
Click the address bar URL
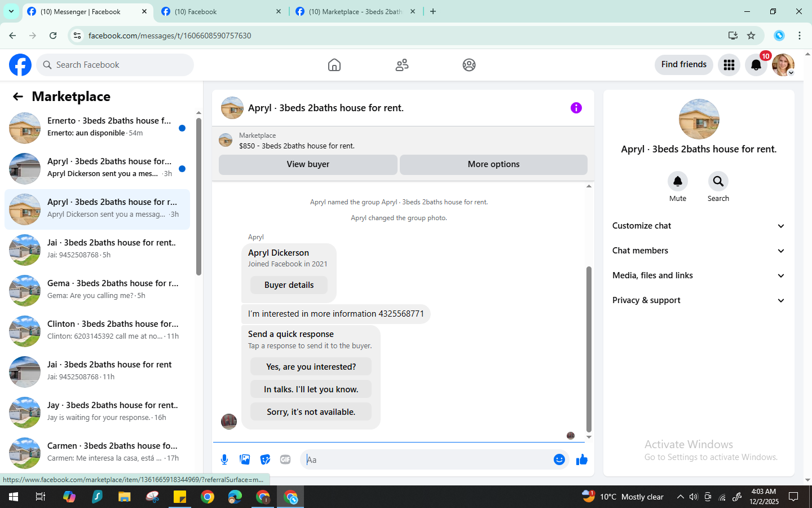tap(170, 36)
